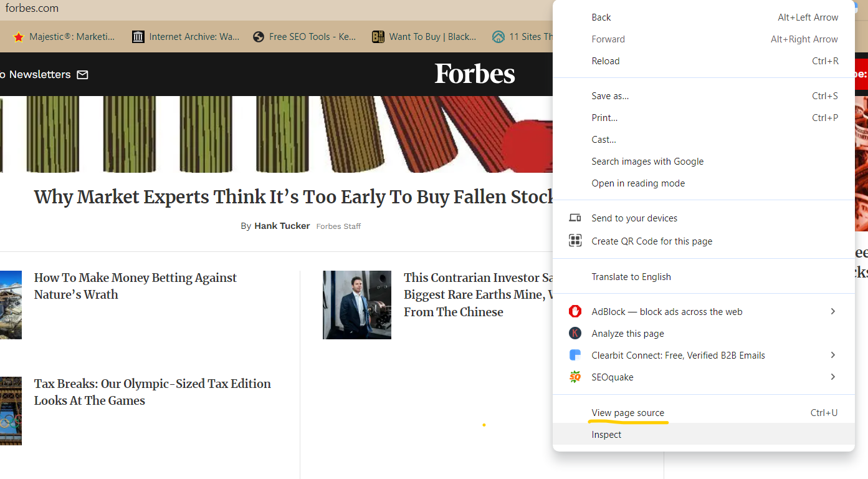868x479 pixels.
Task: Click the Majestic bookmark star icon
Action: [18, 37]
